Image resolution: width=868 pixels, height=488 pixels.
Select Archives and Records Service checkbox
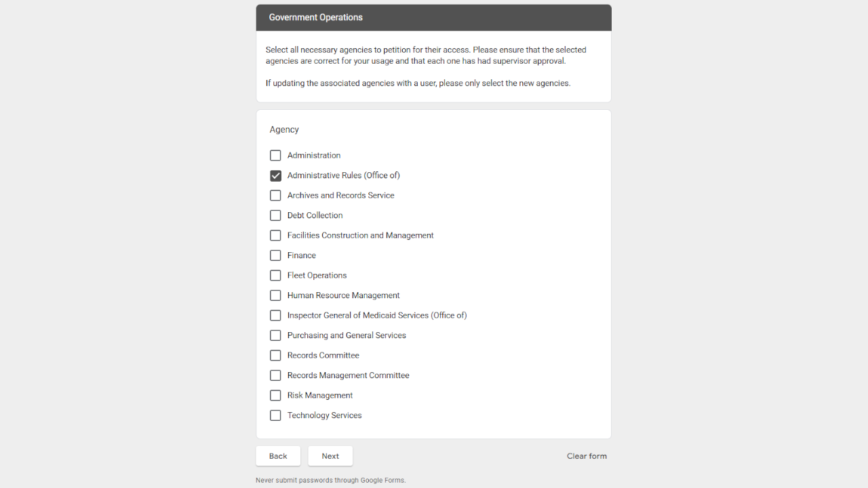275,195
